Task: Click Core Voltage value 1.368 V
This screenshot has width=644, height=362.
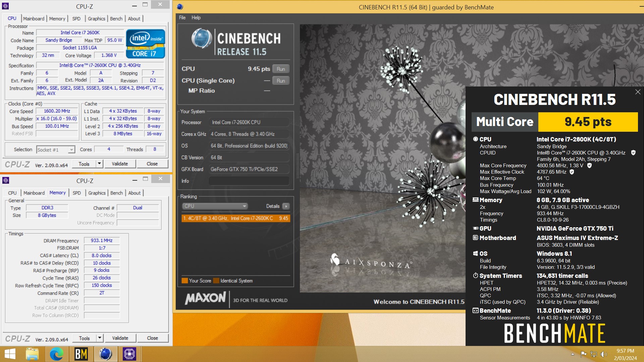Action: (109, 55)
